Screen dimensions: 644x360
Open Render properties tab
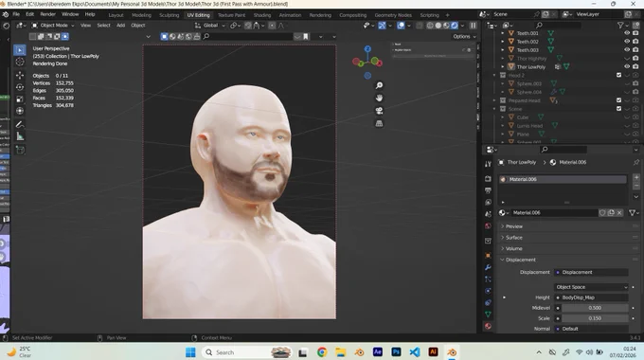[x=488, y=179]
